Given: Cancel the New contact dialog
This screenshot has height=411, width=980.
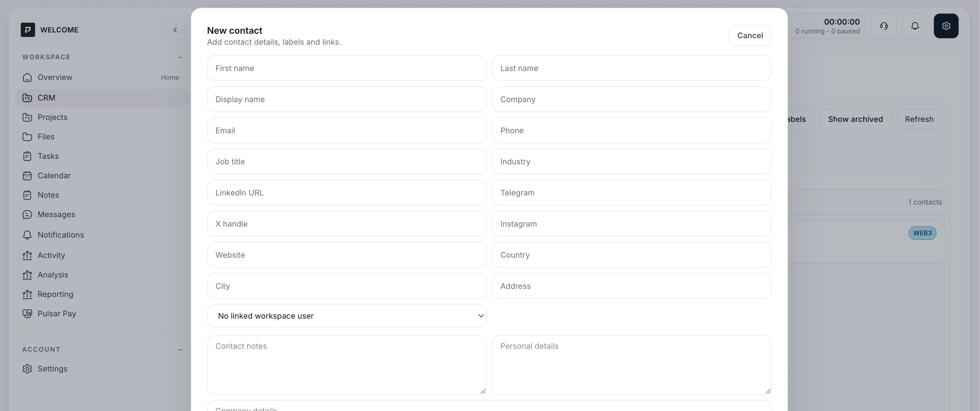Looking at the screenshot, I should tap(750, 36).
